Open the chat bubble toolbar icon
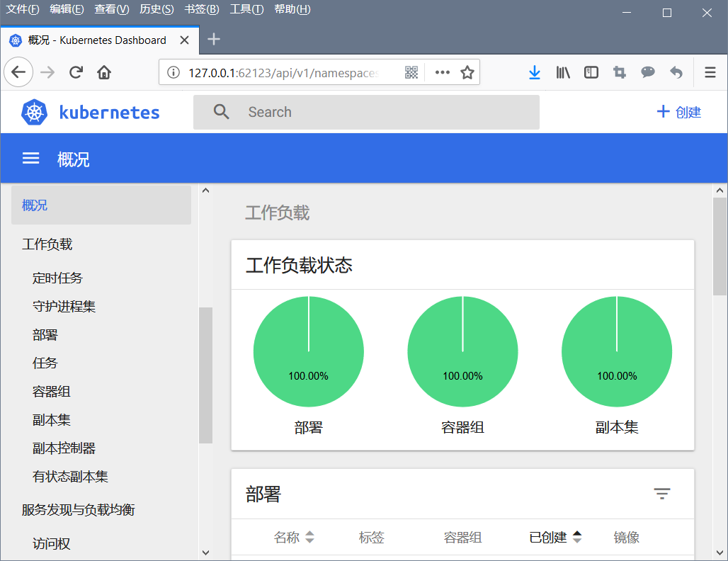Image resolution: width=728 pixels, height=561 pixels. (x=648, y=72)
